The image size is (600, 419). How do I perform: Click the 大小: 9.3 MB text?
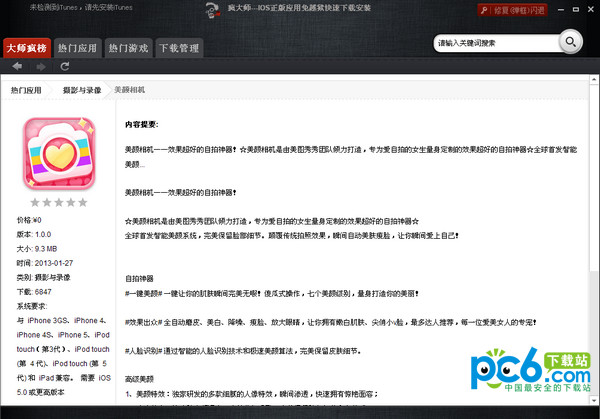[37, 249]
